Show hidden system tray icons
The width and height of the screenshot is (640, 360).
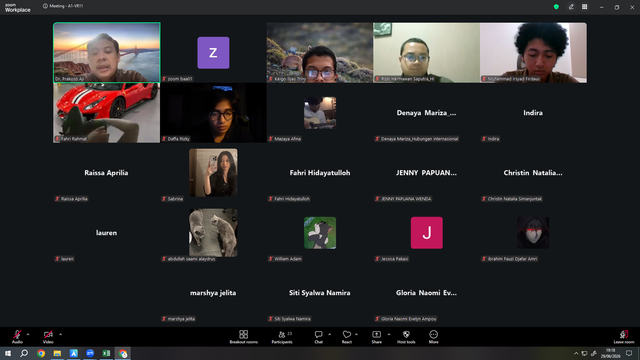pyautogui.click(x=576, y=353)
